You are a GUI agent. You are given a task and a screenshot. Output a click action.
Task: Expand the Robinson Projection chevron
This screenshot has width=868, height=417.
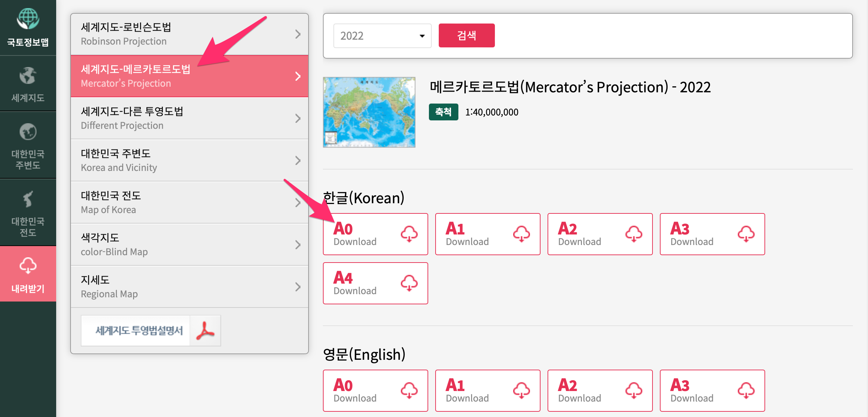coord(298,34)
